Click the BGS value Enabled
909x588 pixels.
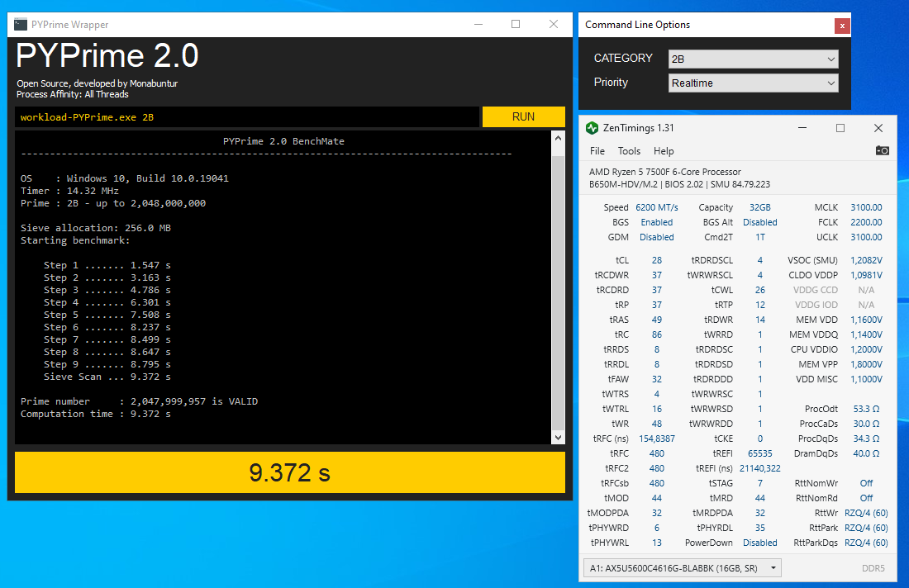(657, 222)
